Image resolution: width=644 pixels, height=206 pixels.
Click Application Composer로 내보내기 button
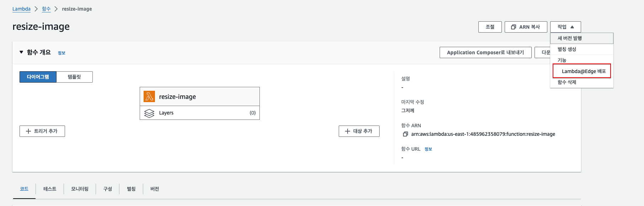[x=485, y=52]
